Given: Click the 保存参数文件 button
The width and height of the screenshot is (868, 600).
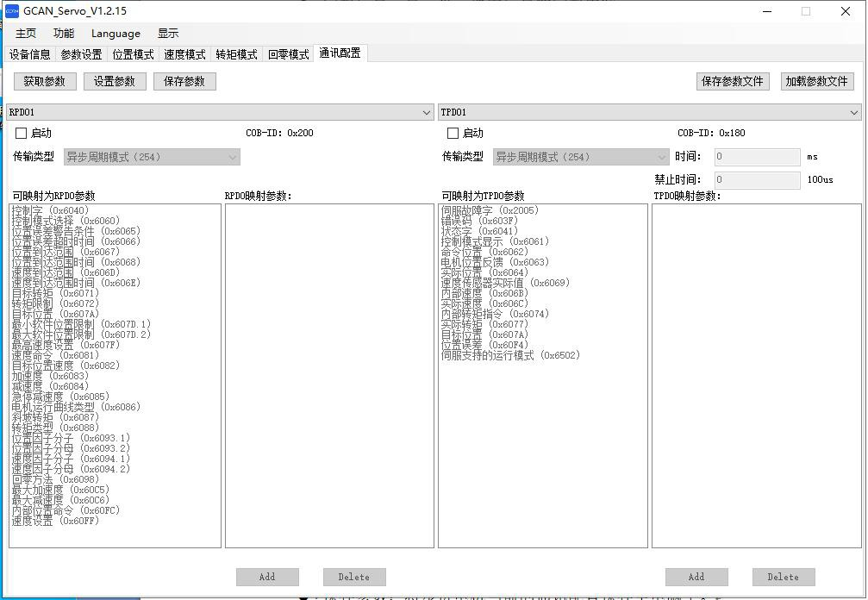Looking at the screenshot, I should pyautogui.click(x=733, y=81).
